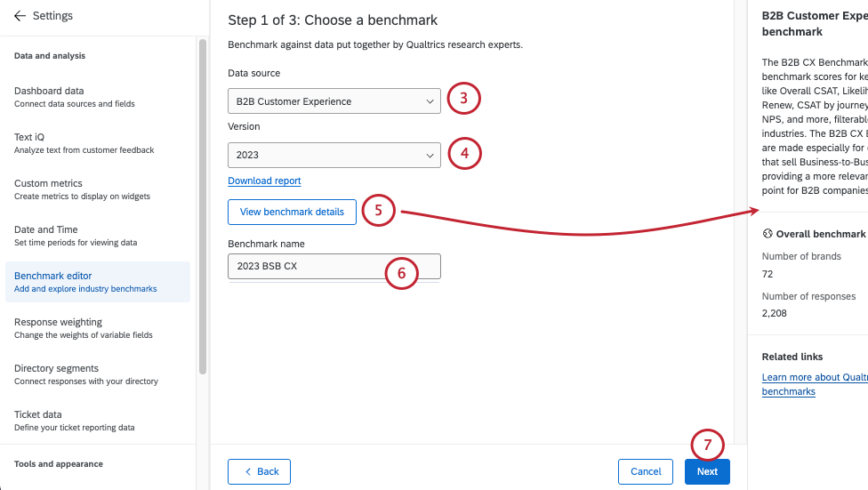The width and height of the screenshot is (868, 490).
Task: Open Ticket data settings
Action: (x=37, y=420)
